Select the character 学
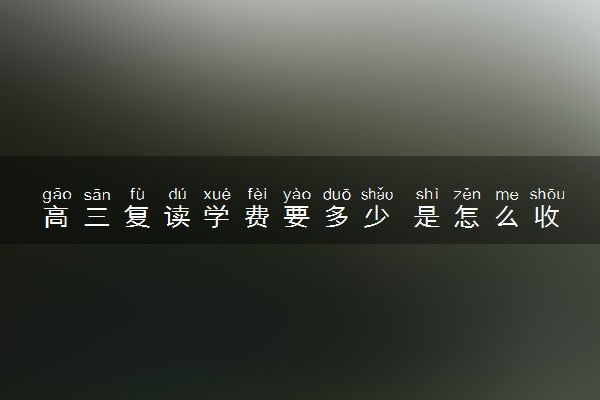 [217, 217]
